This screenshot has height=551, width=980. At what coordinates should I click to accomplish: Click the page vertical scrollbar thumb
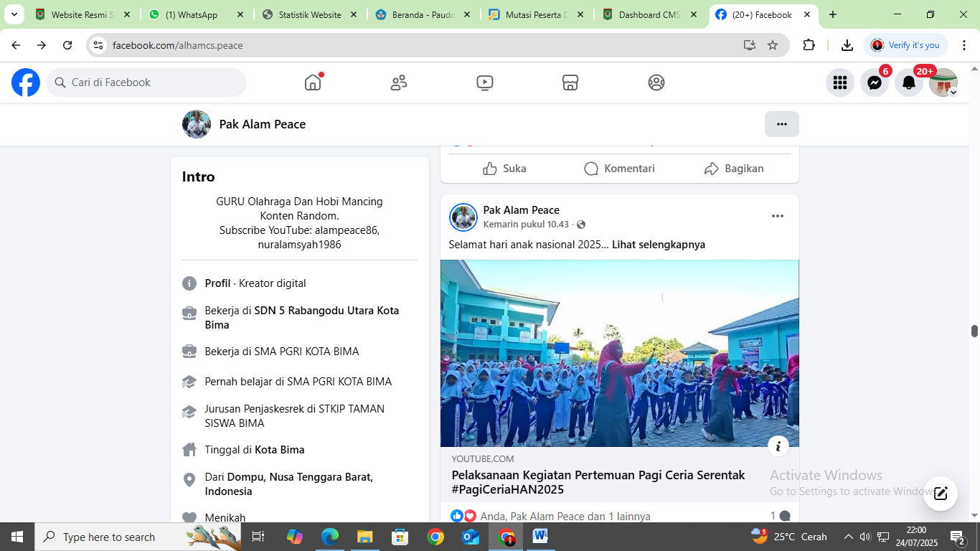(x=975, y=331)
